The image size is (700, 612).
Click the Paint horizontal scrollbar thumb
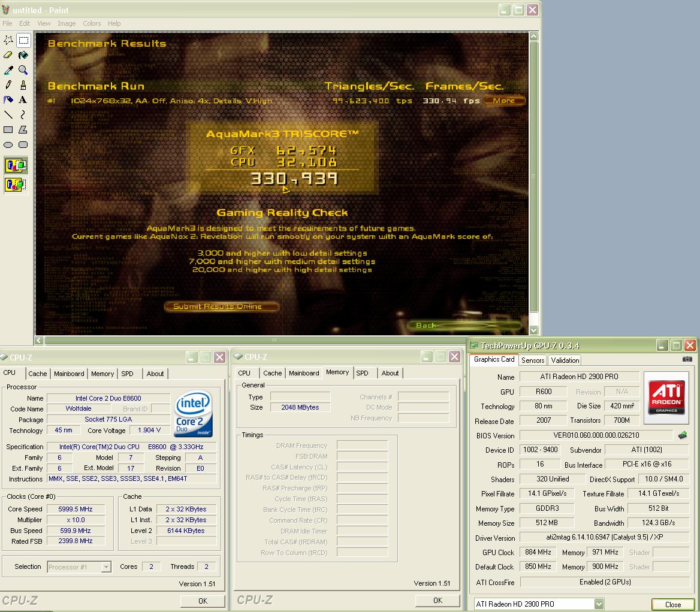coord(275,340)
